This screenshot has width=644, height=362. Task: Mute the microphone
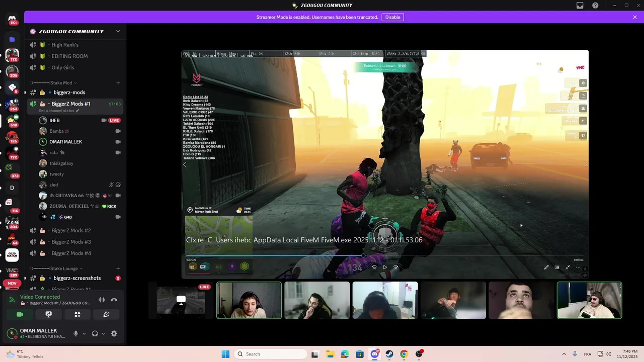pos(76,333)
